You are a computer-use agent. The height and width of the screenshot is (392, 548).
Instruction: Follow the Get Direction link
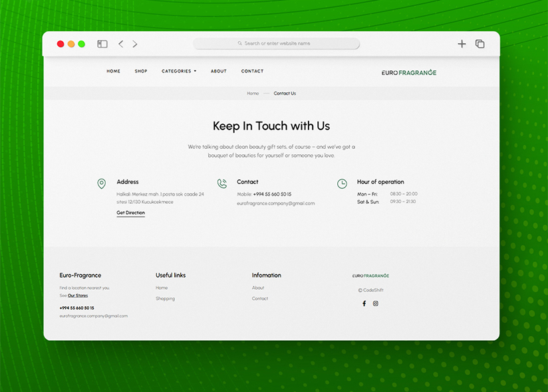pos(131,213)
